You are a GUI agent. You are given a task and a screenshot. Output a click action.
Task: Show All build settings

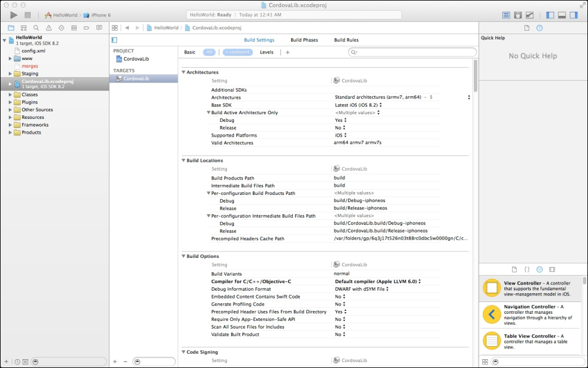tap(209, 52)
